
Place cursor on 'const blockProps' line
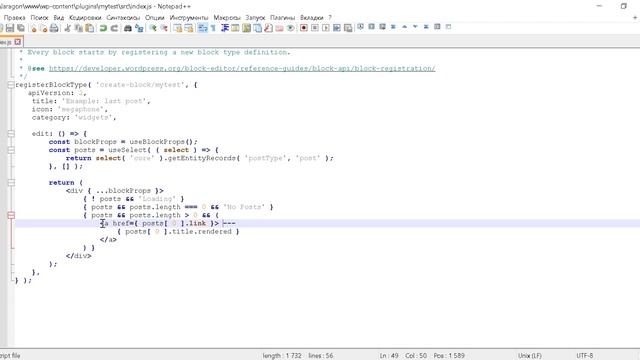[x=123, y=142]
